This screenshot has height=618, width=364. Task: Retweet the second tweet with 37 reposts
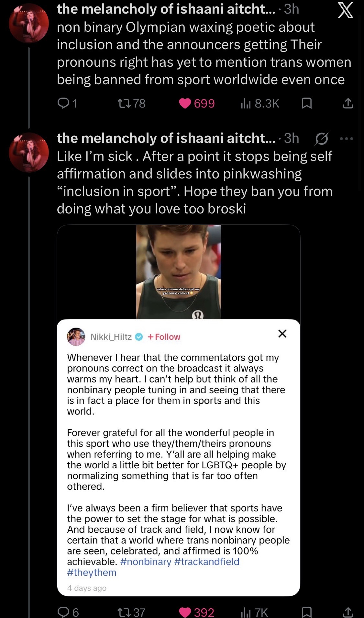[x=123, y=612]
